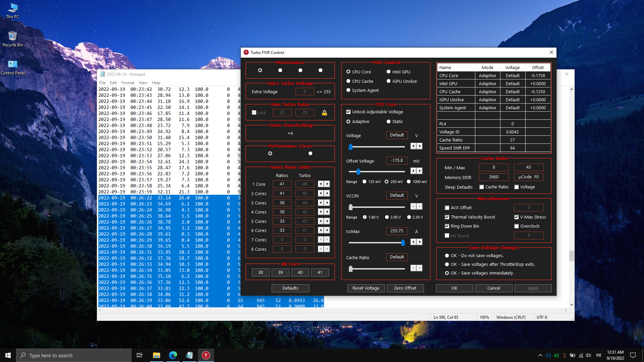Click the Non Turbo Ratio padlock icon
The height and width of the screenshot is (362, 644).
pos(324,113)
